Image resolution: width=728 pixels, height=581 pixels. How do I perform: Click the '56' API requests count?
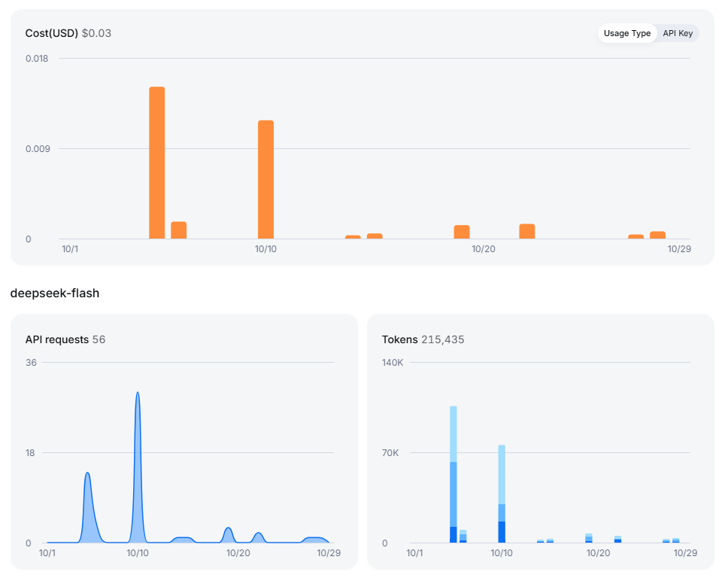point(99,339)
